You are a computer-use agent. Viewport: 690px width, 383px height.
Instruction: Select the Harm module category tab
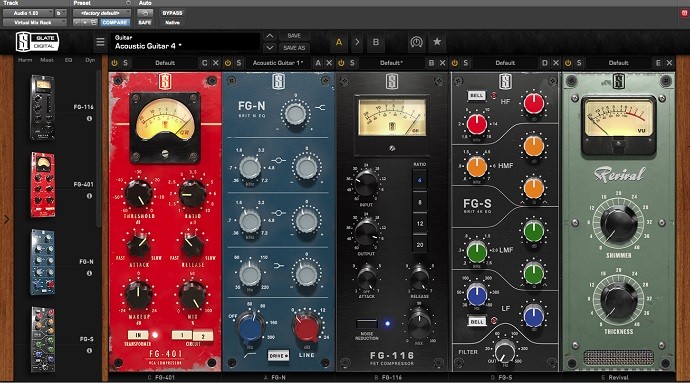[25, 60]
